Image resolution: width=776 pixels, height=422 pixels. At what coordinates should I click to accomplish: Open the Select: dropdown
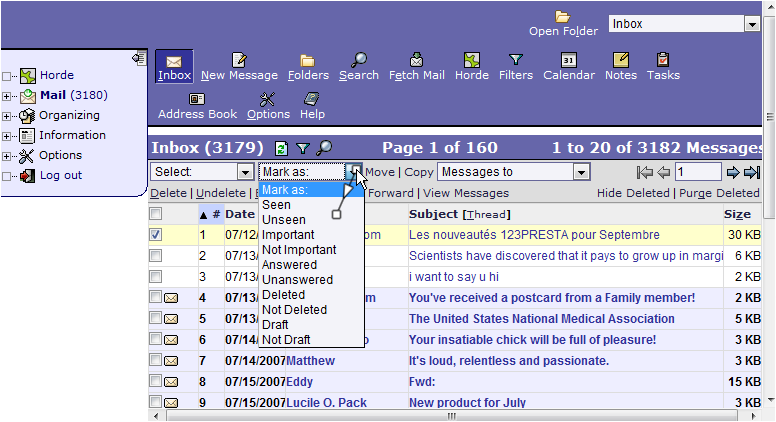click(x=202, y=172)
